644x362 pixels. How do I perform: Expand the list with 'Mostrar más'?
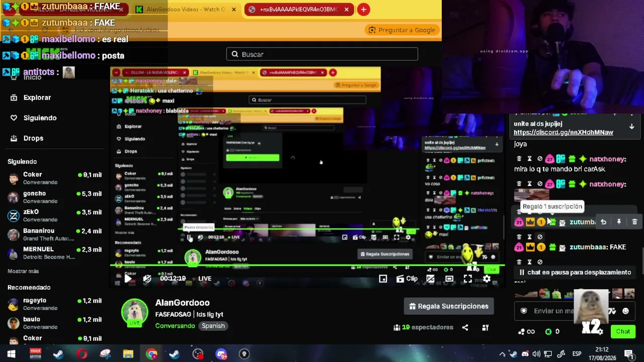(x=23, y=271)
